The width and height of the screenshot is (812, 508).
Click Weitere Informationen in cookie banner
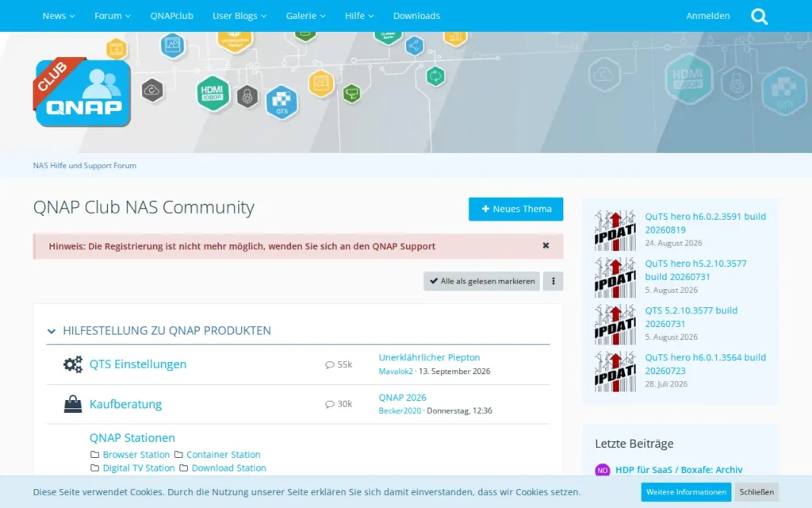coord(686,492)
